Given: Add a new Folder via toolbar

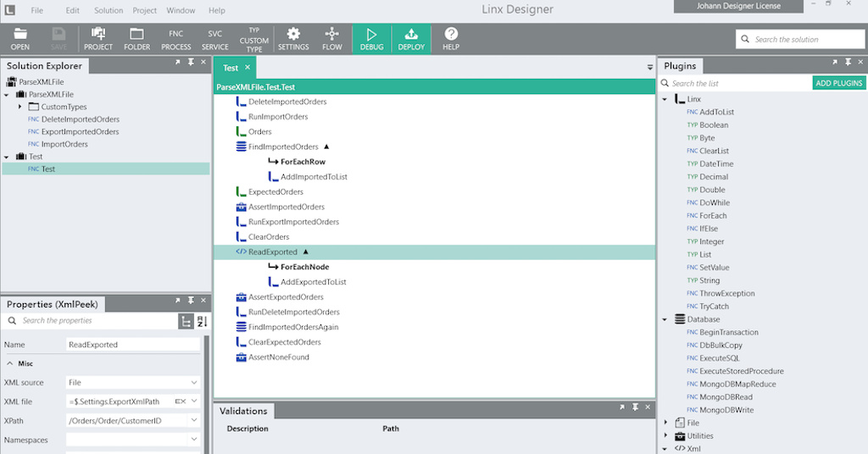Looking at the screenshot, I should (x=136, y=35).
